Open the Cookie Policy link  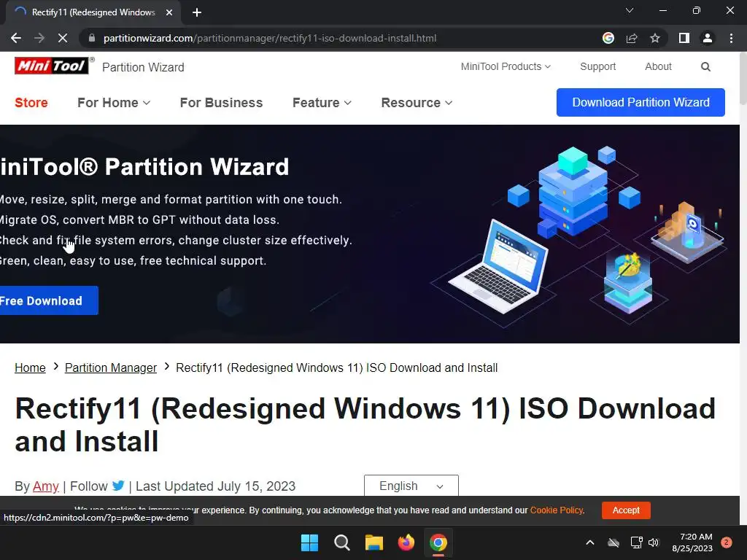point(557,510)
